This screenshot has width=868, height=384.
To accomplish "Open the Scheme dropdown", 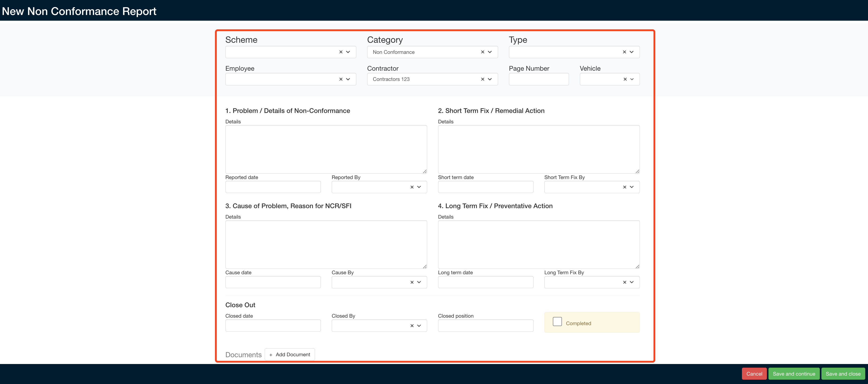I will click(348, 52).
